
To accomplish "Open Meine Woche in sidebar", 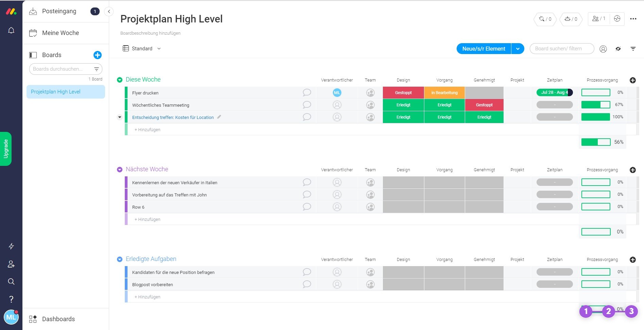I will 61,33.
